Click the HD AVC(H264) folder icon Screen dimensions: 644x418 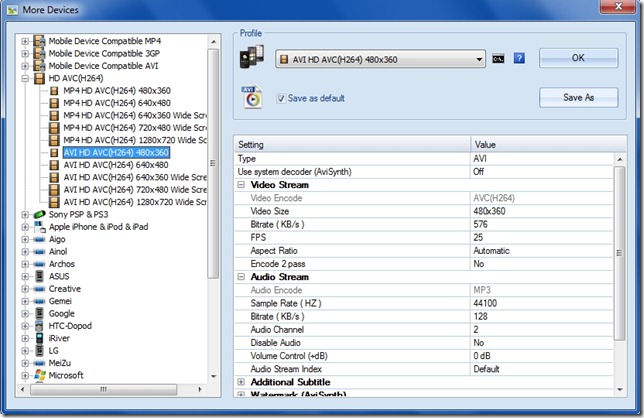[x=39, y=78]
